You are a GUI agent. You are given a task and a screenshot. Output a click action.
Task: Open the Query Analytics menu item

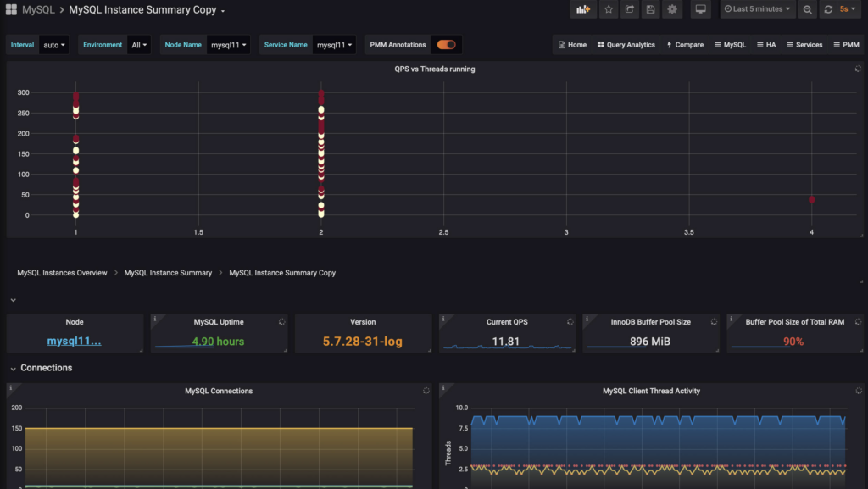626,45
